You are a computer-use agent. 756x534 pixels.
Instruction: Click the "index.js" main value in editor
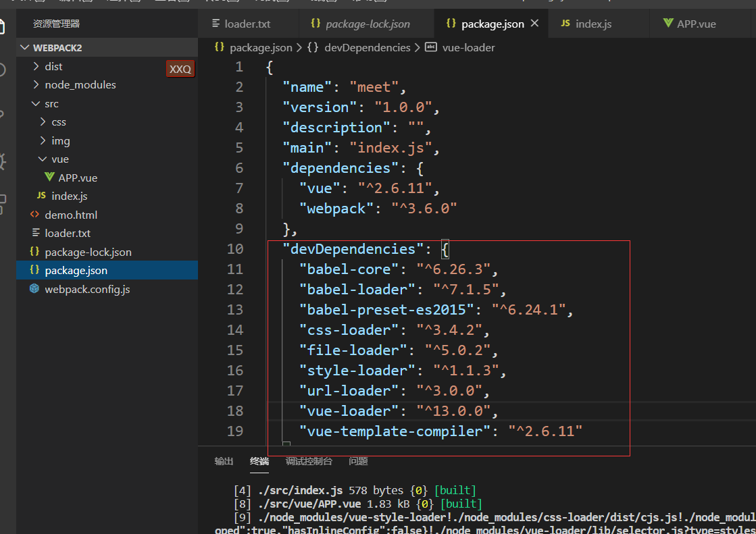tap(390, 148)
